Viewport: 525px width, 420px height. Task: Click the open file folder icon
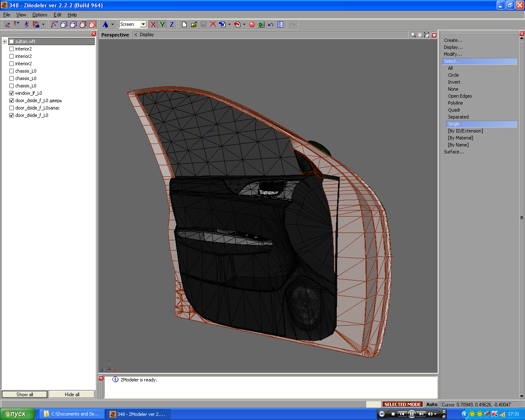[194, 25]
